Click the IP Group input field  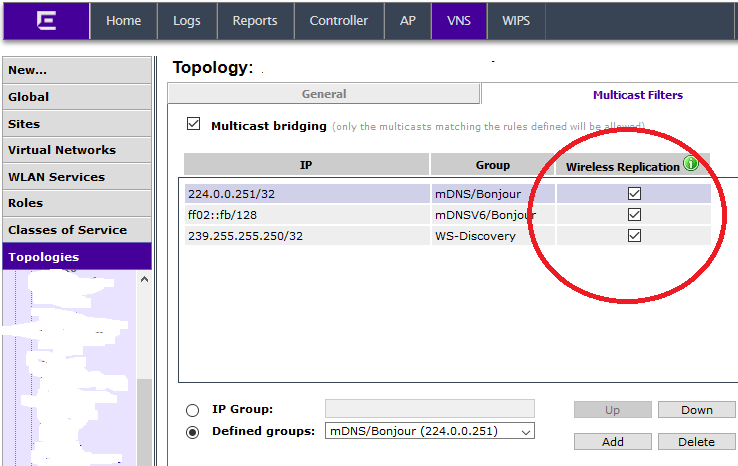click(x=429, y=408)
